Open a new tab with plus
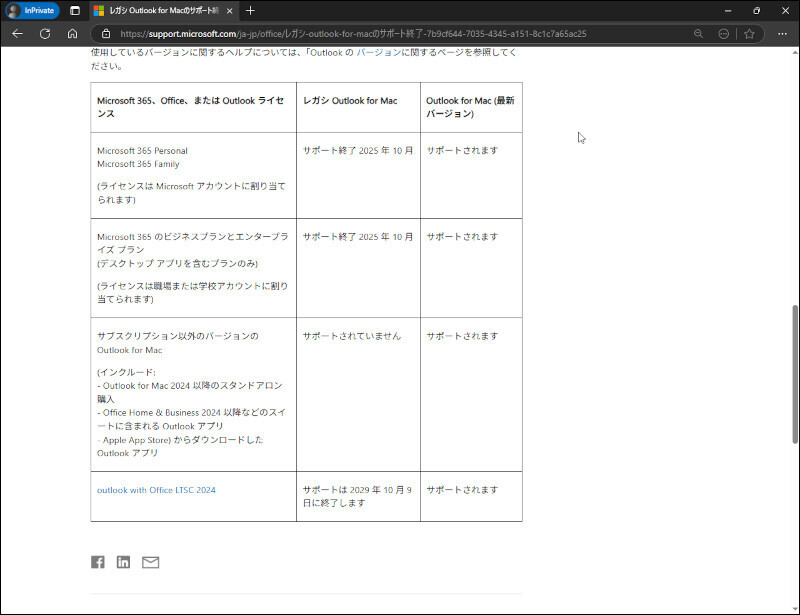Image resolution: width=800 pixels, height=615 pixels. [250, 10]
